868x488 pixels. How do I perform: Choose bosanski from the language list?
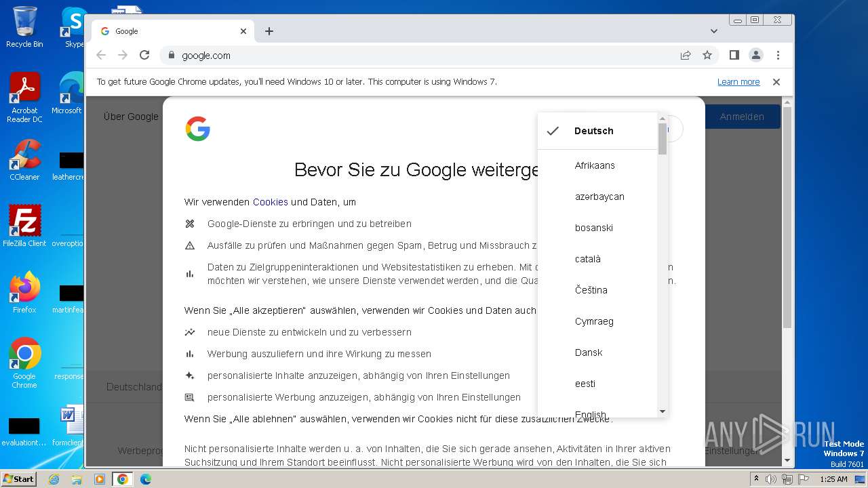(x=597, y=228)
